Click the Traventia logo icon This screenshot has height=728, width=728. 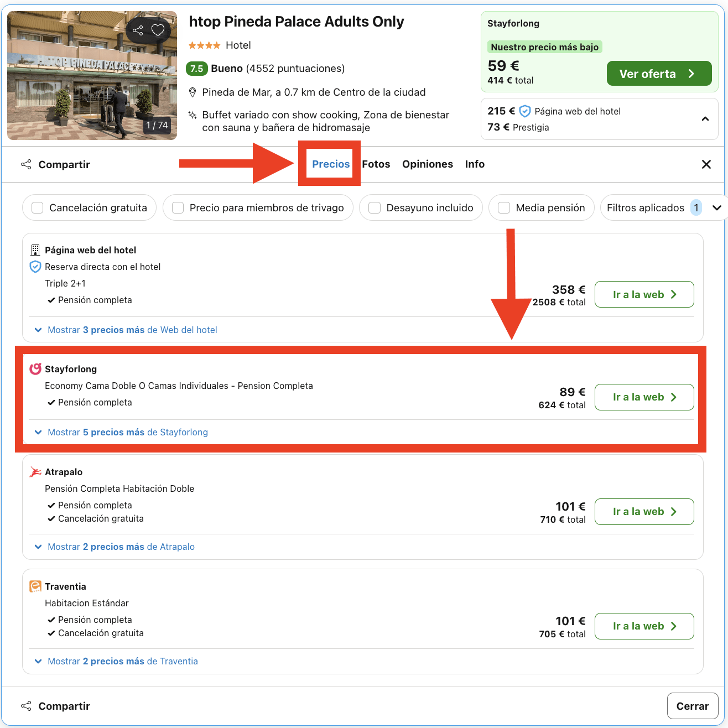[35, 586]
